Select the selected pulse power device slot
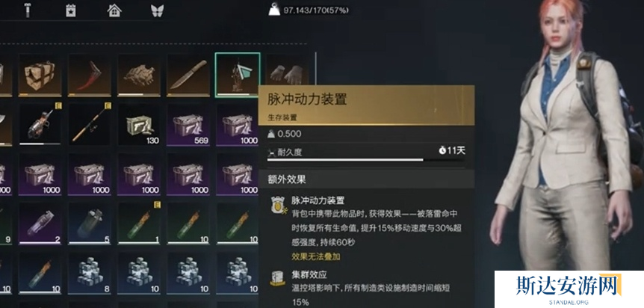644x308 pixels. (238, 75)
